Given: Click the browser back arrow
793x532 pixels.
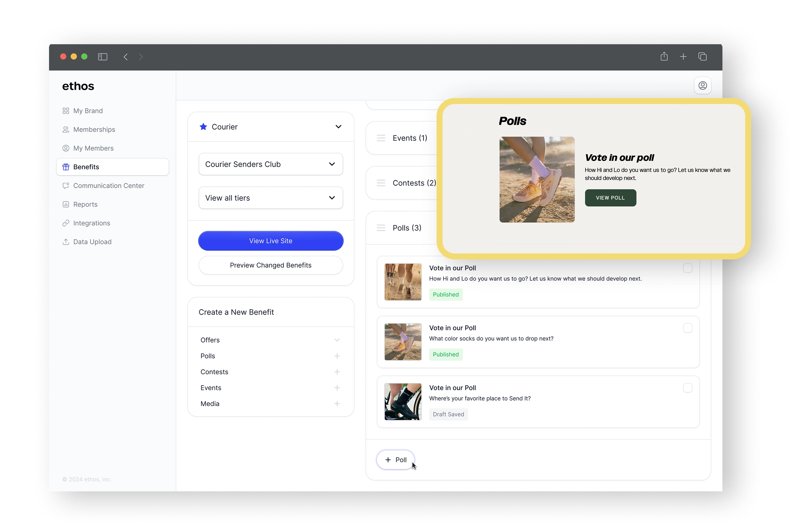Looking at the screenshot, I should 126,57.
